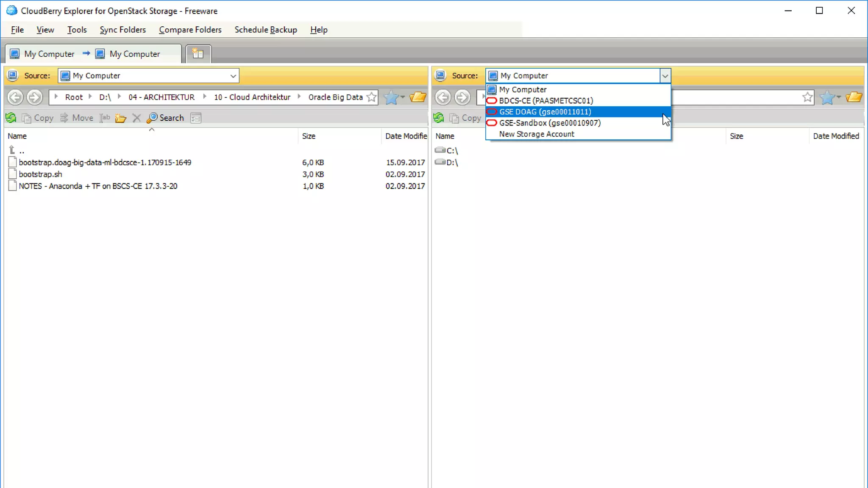The image size is (868, 488).
Task: Select GSE-Sandbox (gse00010907) from dropdown list
Action: point(550,123)
